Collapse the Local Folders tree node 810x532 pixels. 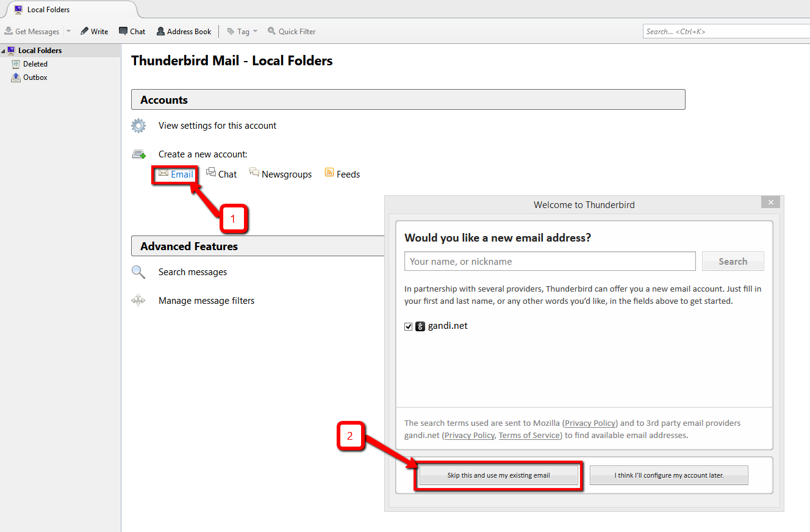point(3,51)
